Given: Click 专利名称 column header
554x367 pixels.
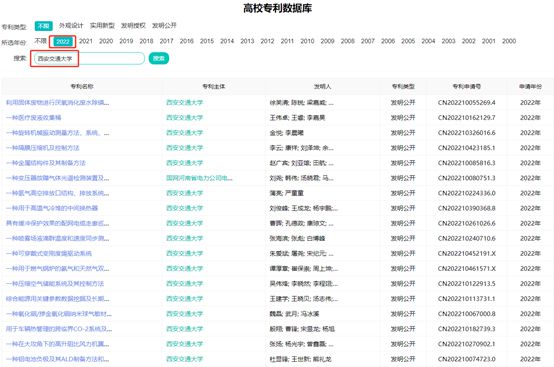Looking at the screenshot, I should (82, 87).
